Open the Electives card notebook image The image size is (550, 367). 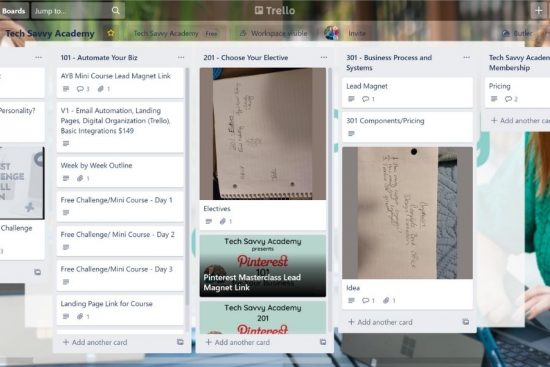(x=263, y=134)
